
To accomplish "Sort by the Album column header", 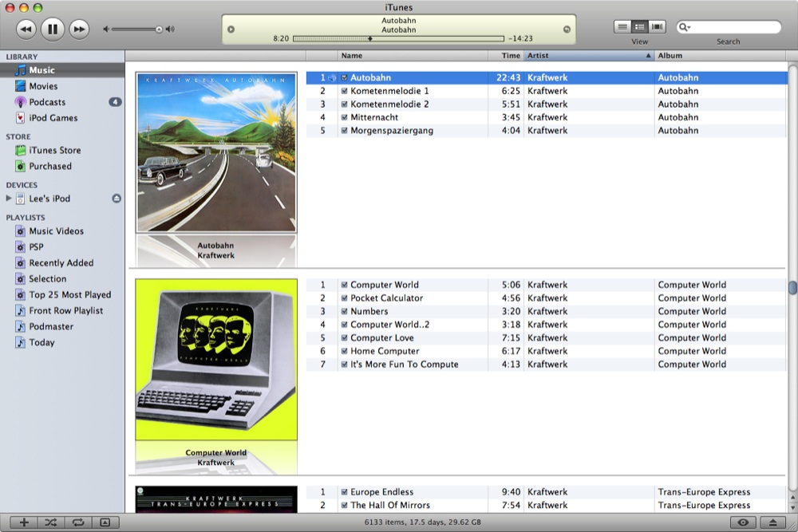I will (x=720, y=56).
